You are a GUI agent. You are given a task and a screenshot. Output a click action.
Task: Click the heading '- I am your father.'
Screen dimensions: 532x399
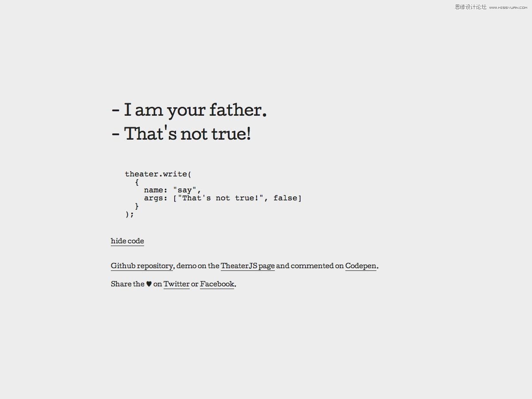click(x=189, y=110)
